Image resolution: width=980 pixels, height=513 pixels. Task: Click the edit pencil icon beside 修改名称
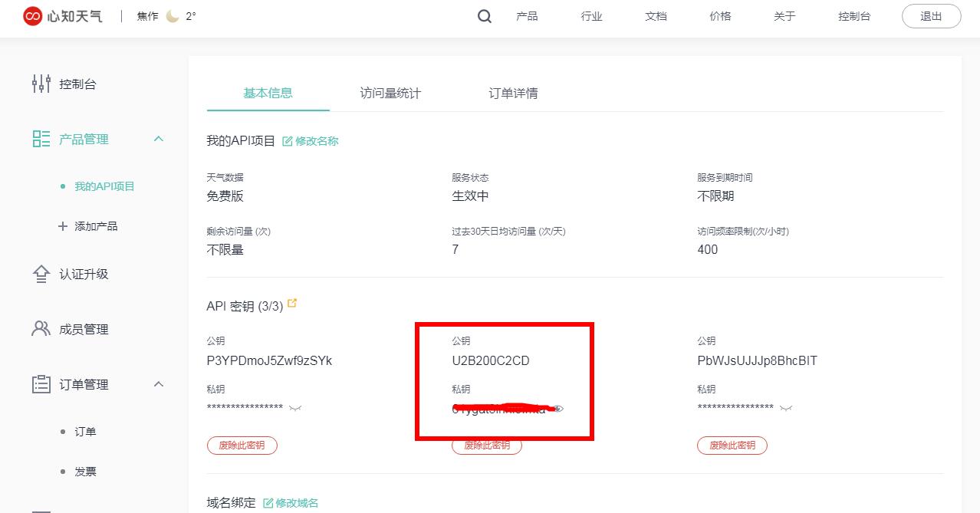(x=288, y=141)
